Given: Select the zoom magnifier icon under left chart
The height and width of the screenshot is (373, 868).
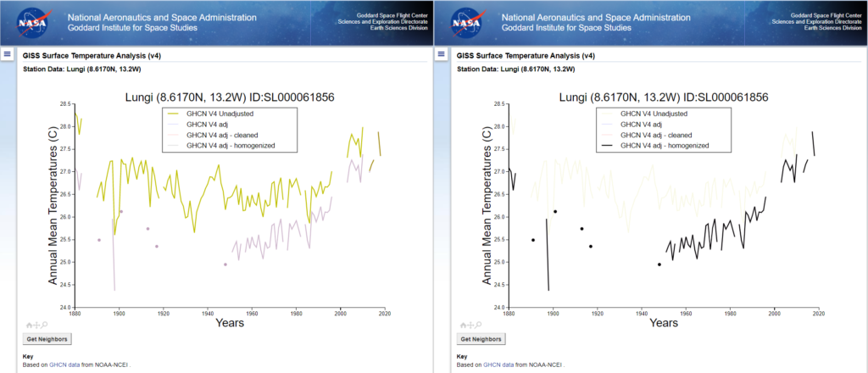Looking at the screenshot, I should point(42,325).
